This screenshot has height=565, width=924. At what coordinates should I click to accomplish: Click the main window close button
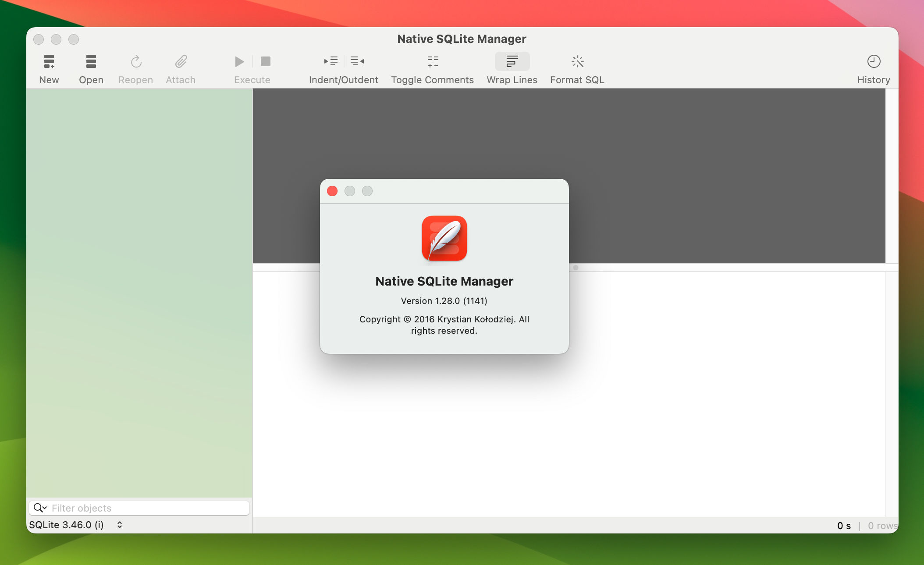pos(39,39)
